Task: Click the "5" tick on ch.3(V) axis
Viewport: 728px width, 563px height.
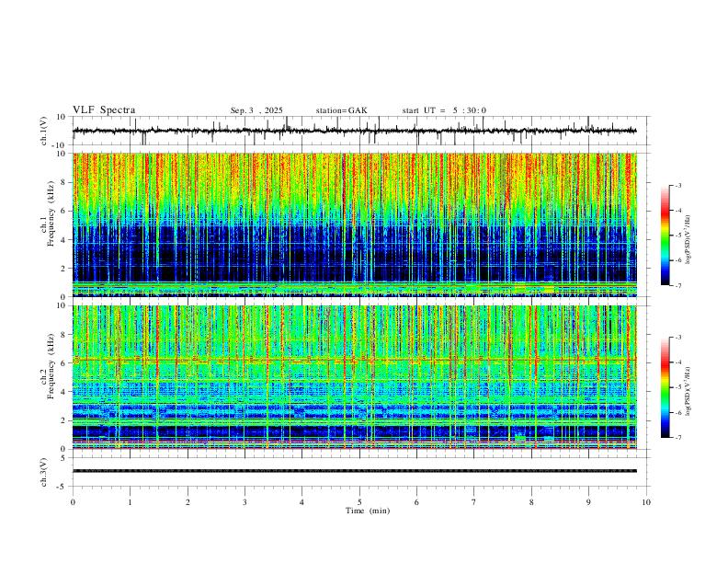Action: coord(63,458)
